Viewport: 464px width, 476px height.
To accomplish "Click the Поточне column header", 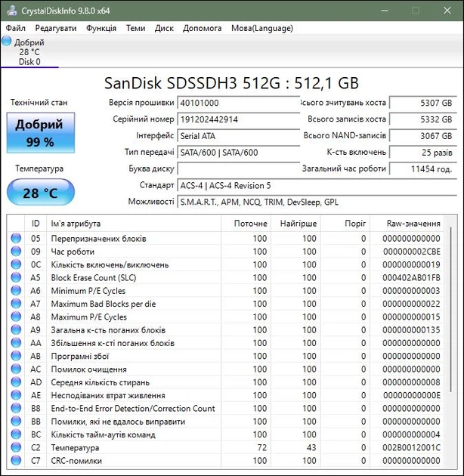I will [246, 224].
